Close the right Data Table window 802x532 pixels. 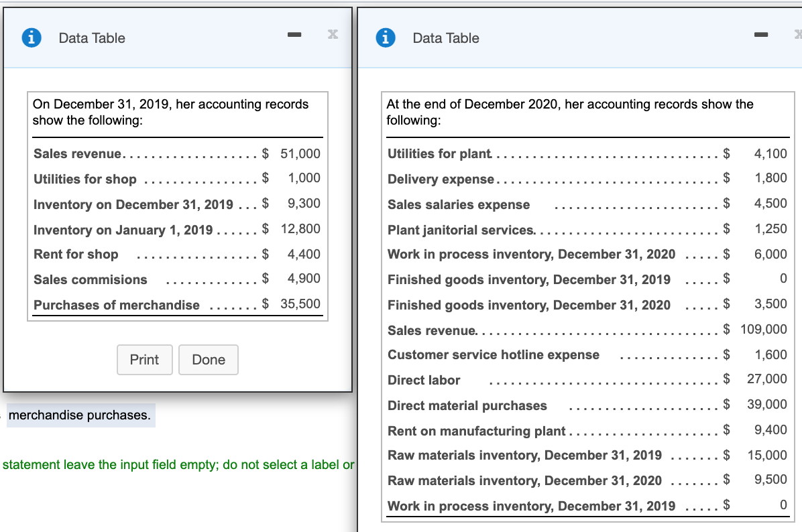pos(798,34)
